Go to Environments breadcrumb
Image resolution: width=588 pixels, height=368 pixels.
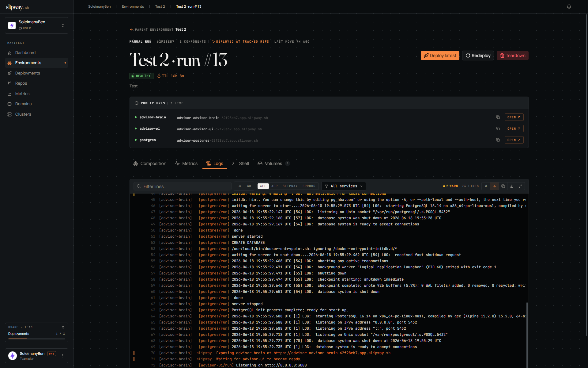pos(133,6)
